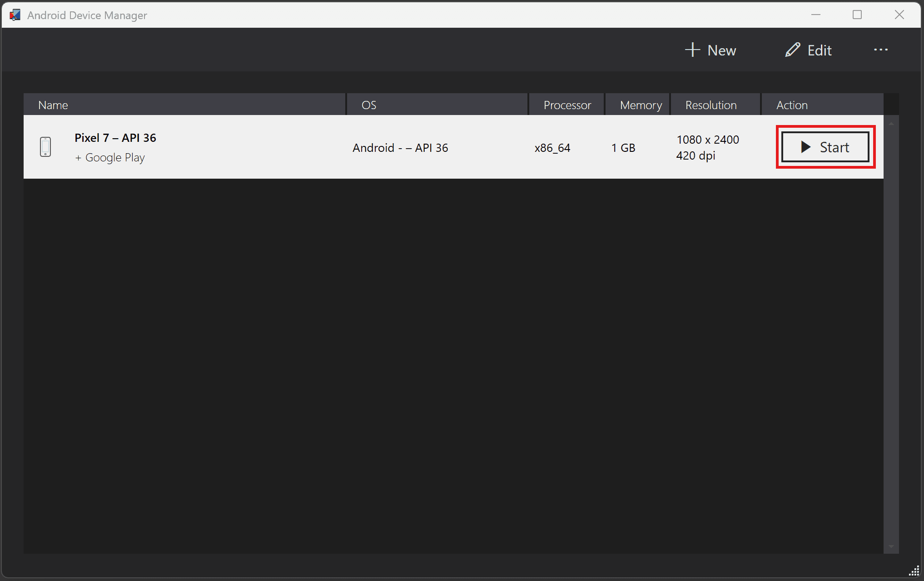This screenshot has width=924, height=581.
Task: Click the pencil Edit icon
Action: (792, 50)
